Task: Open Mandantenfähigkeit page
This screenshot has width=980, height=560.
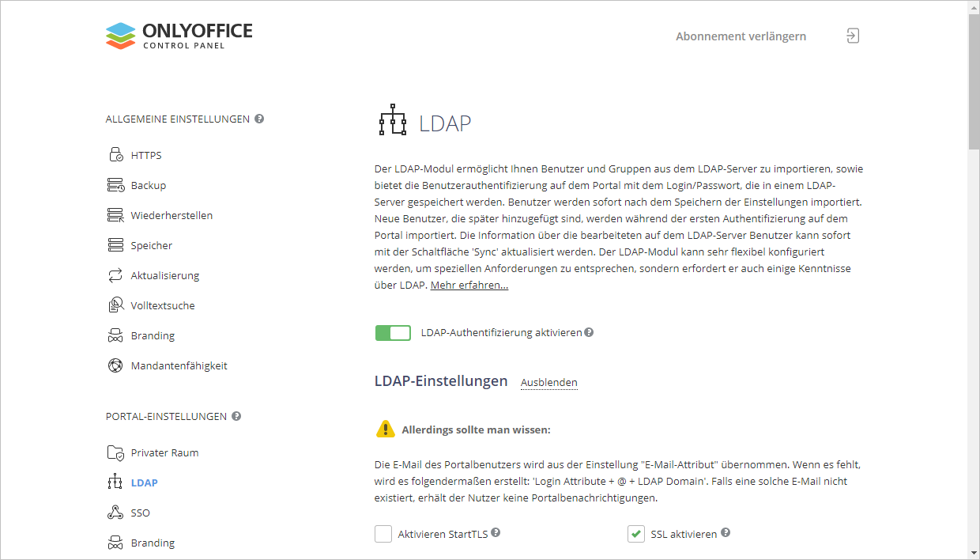Action: 179,365
